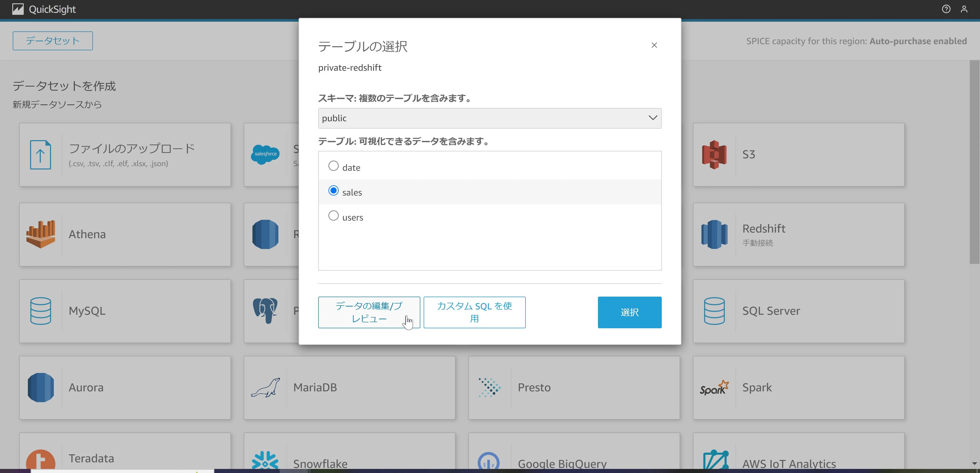Click データの編集/プレビュー button
Image resolution: width=980 pixels, height=473 pixels.
369,312
